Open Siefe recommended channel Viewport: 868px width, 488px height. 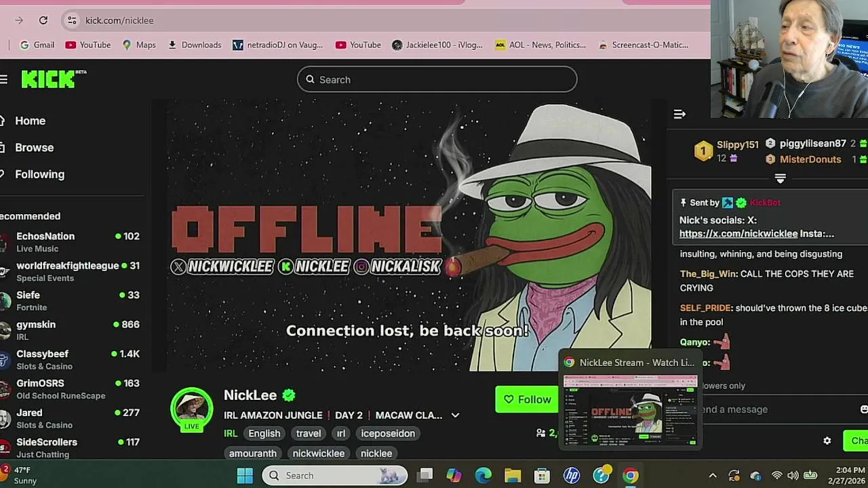click(x=70, y=301)
